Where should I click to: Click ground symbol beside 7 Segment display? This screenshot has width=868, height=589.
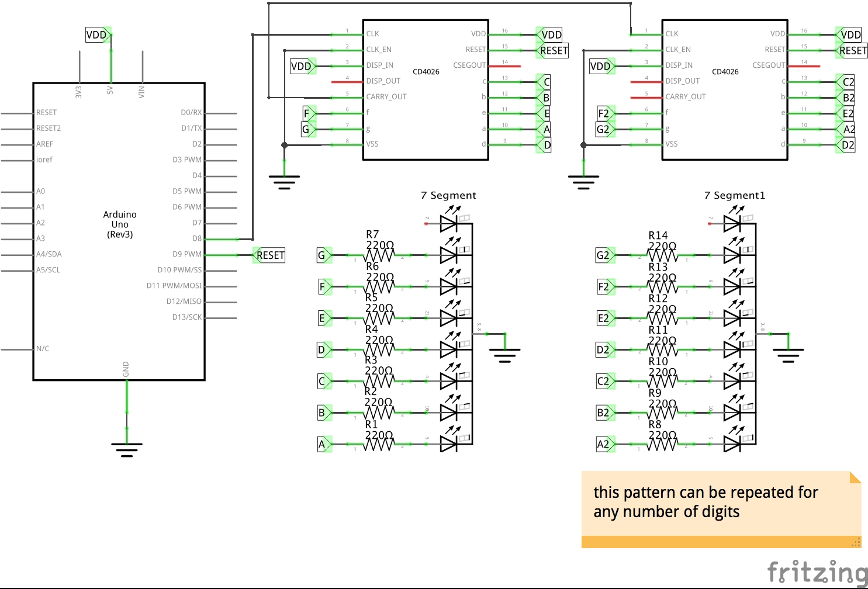point(505,355)
